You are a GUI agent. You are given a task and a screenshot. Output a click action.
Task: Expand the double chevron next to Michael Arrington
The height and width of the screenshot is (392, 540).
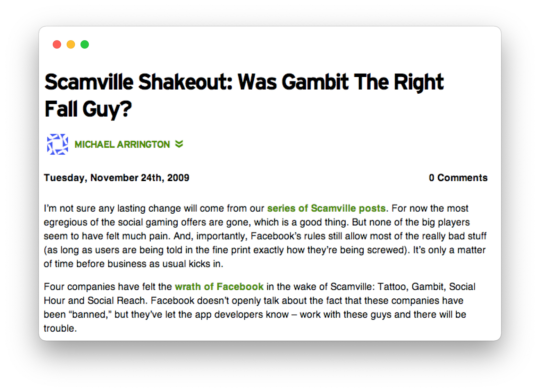tap(179, 144)
